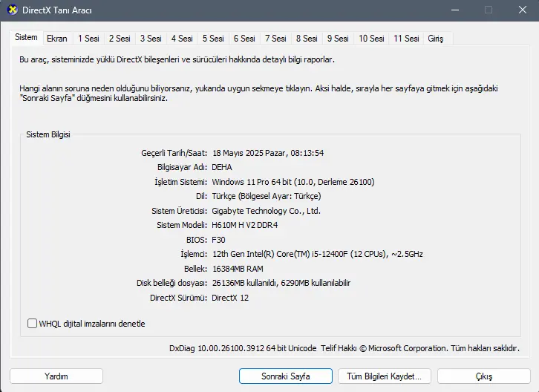Open the 5 Sesi tab

point(213,39)
